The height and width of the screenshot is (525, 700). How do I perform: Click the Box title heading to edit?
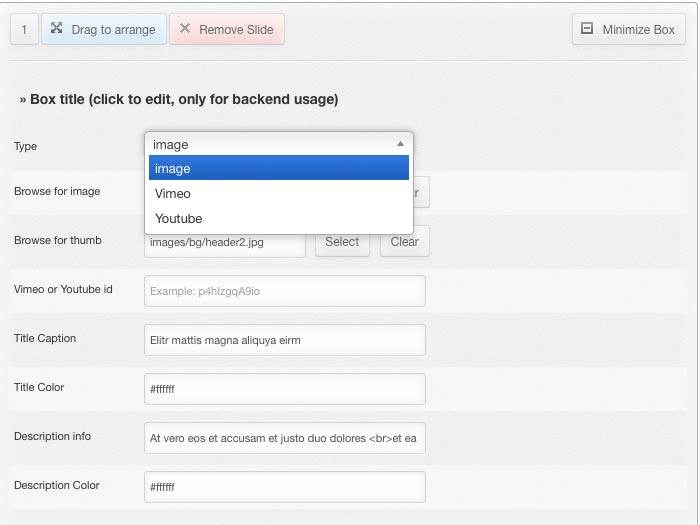coord(179,99)
